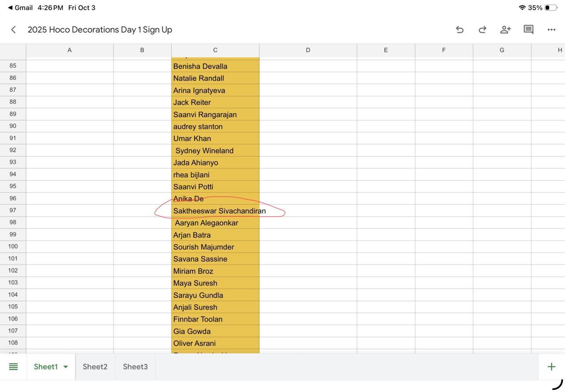Screen dimensions: 565x392
Task: Switch to the Sheet2 tab
Action: (x=95, y=366)
